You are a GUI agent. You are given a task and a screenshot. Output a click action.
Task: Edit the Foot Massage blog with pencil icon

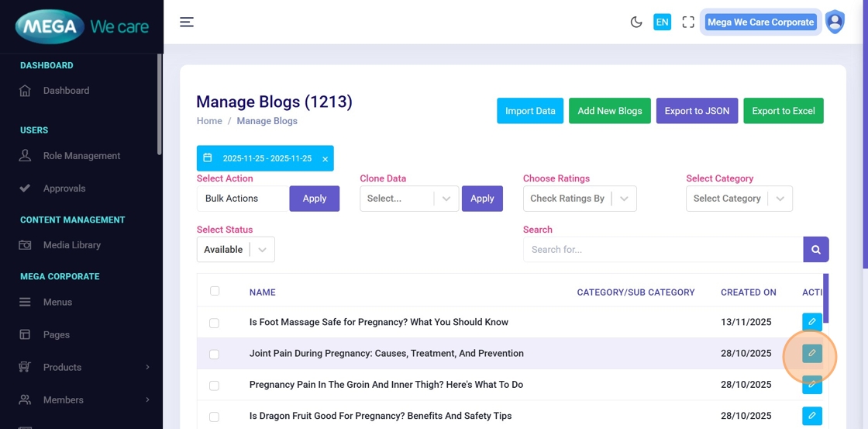click(811, 322)
